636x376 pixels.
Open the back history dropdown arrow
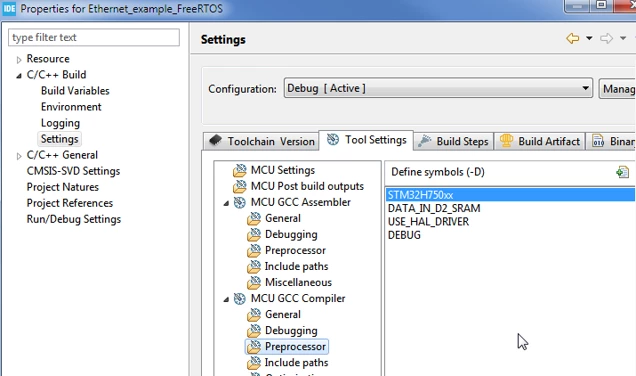[x=589, y=39]
